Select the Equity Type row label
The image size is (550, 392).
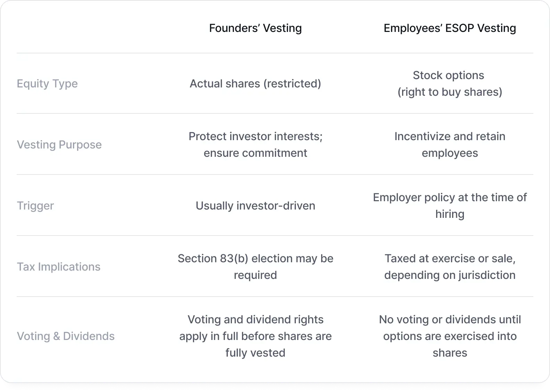(x=47, y=84)
